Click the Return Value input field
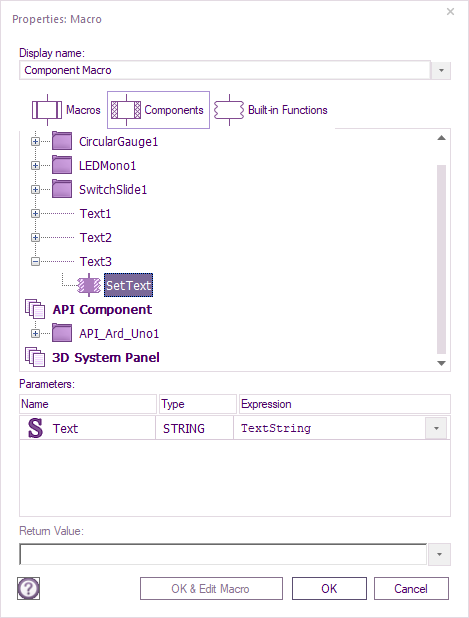469x618 pixels. click(223, 555)
